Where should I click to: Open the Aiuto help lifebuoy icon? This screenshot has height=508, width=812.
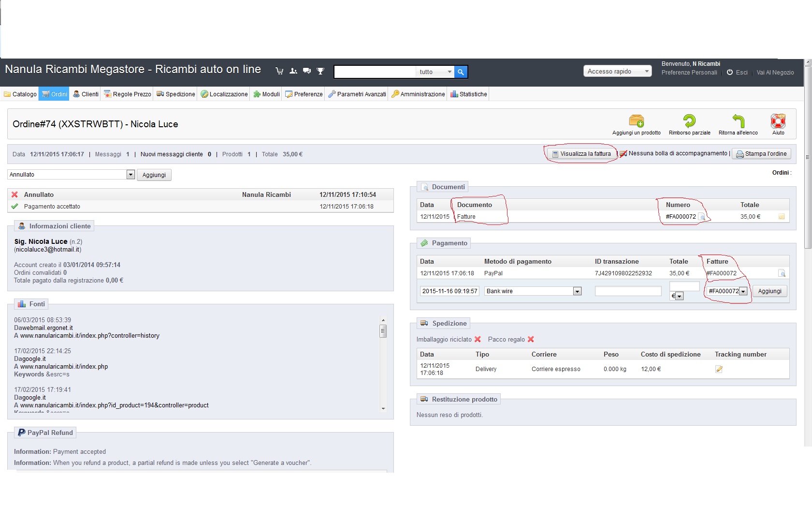778,120
